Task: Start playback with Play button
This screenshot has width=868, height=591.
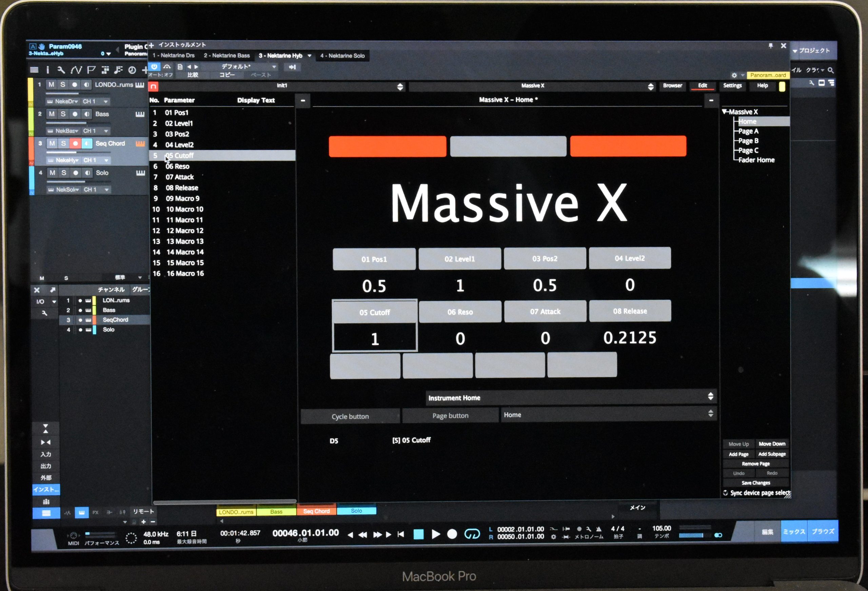Action: click(435, 534)
